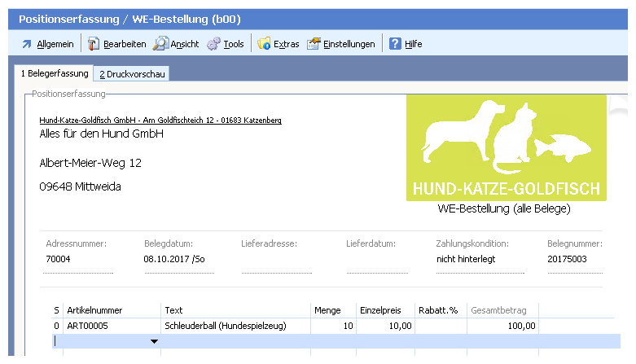Click the Einstellungen settings icon
The width and height of the screenshot is (636, 364).
point(314,44)
